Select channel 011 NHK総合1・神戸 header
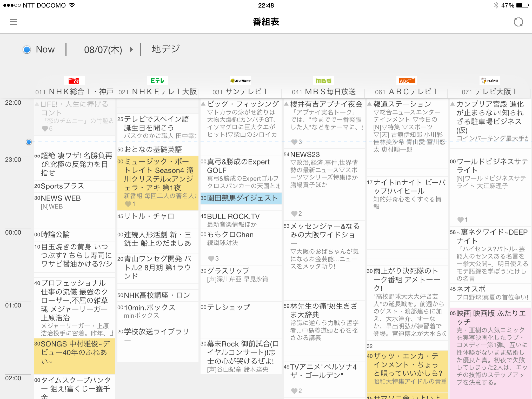532x399 pixels. click(74, 92)
